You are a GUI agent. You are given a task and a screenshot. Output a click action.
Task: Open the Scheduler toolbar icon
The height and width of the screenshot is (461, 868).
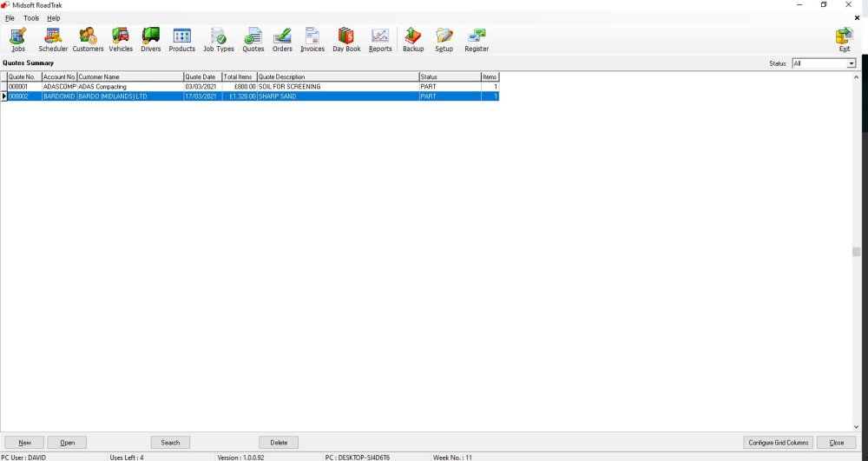53,40
